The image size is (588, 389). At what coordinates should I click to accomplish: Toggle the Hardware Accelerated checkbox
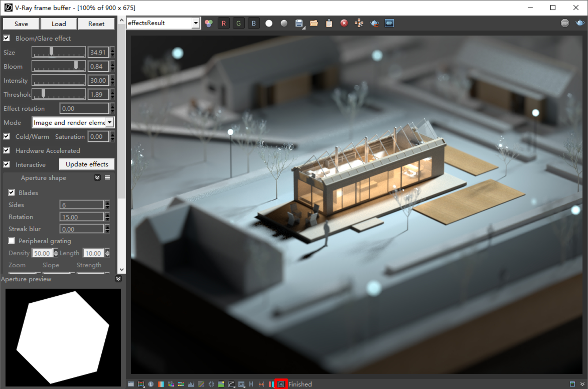pos(7,150)
